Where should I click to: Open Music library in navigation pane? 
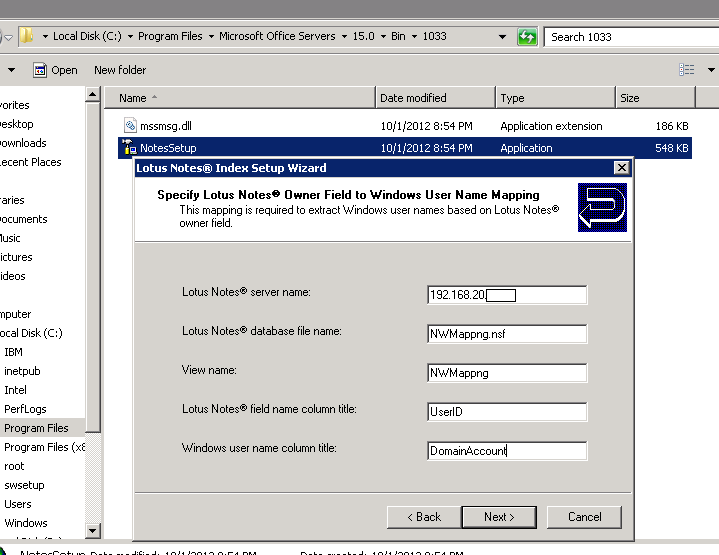point(10,238)
